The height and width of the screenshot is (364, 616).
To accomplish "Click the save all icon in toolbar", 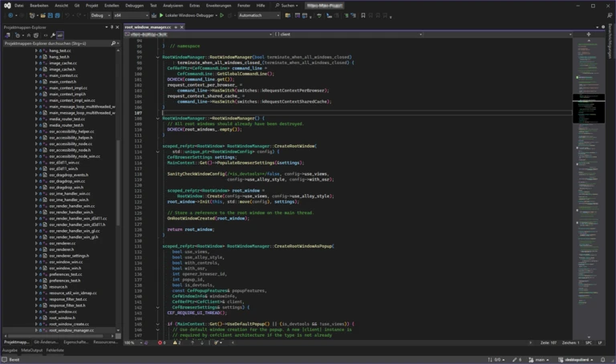I will click(x=58, y=15).
